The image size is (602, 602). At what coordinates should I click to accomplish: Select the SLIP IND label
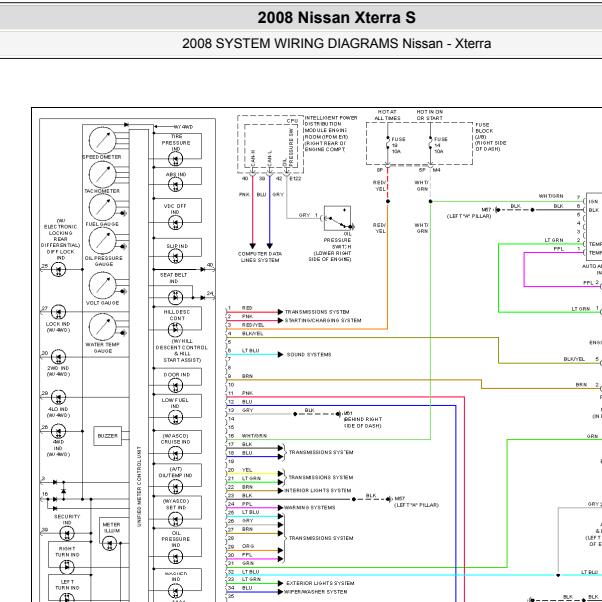click(x=177, y=246)
